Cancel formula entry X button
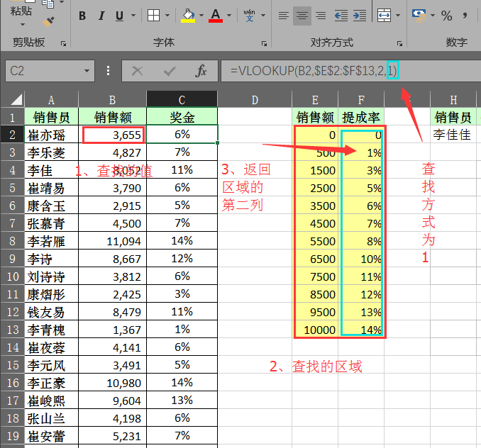 point(137,71)
